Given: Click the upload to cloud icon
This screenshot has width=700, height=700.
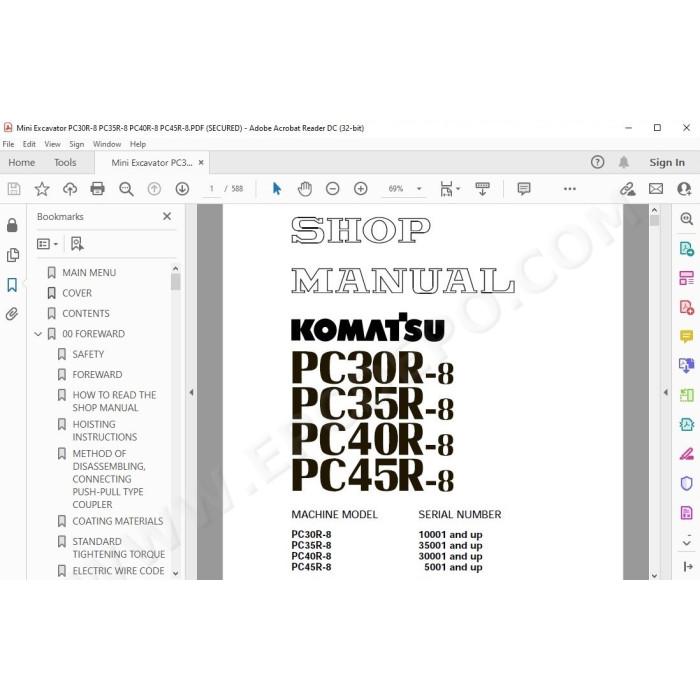Looking at the screenshot, I should 70,189.
